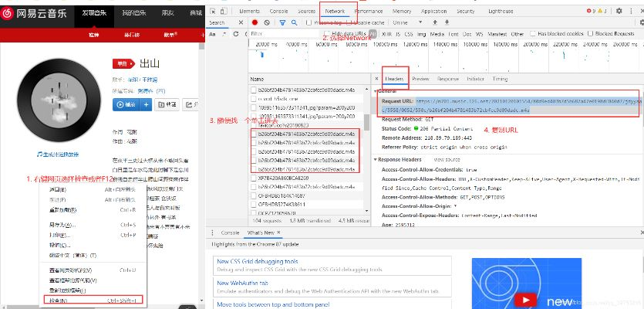Click the red record network log button

pyautogui.click(x=255, y=23)
